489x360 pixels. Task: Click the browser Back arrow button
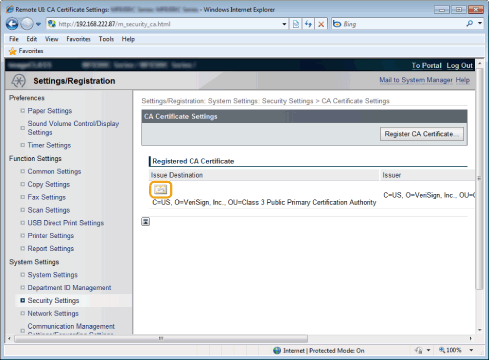point(12,24)
